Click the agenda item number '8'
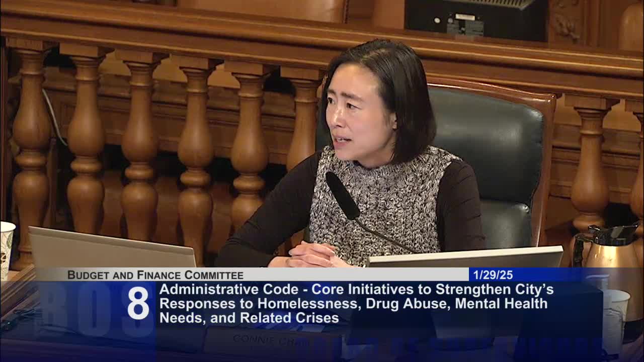The height and width of the screenshot is (362, 644). [138, 303]
